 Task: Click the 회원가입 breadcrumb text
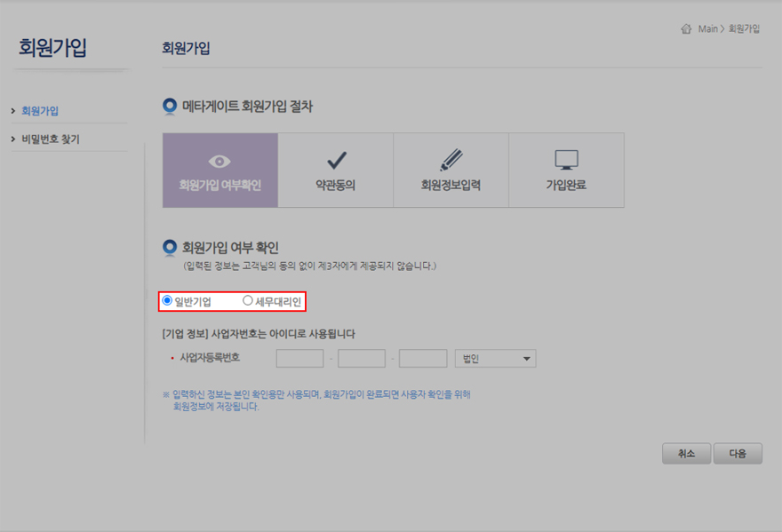744,29
